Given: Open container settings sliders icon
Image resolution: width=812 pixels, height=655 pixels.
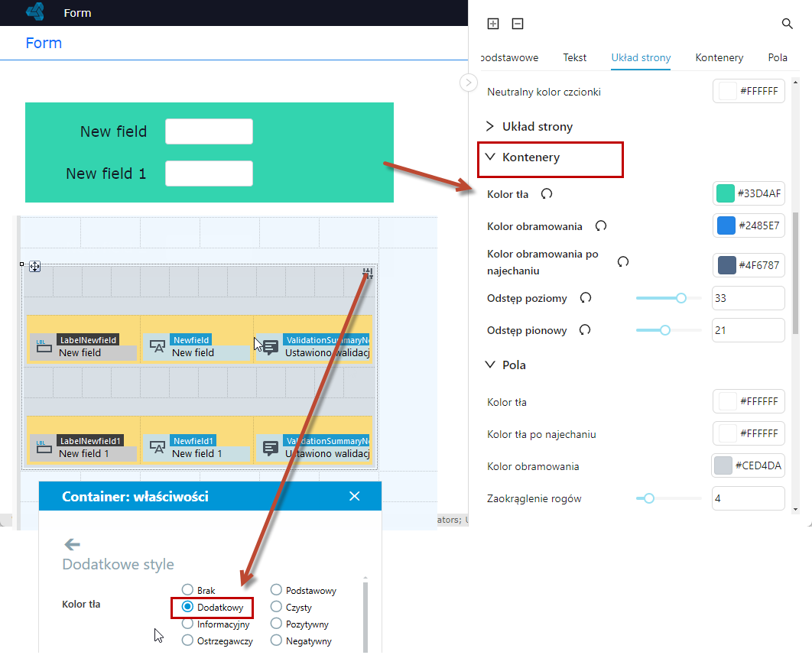Looking at the screenshot, I should tap(368, 274).
